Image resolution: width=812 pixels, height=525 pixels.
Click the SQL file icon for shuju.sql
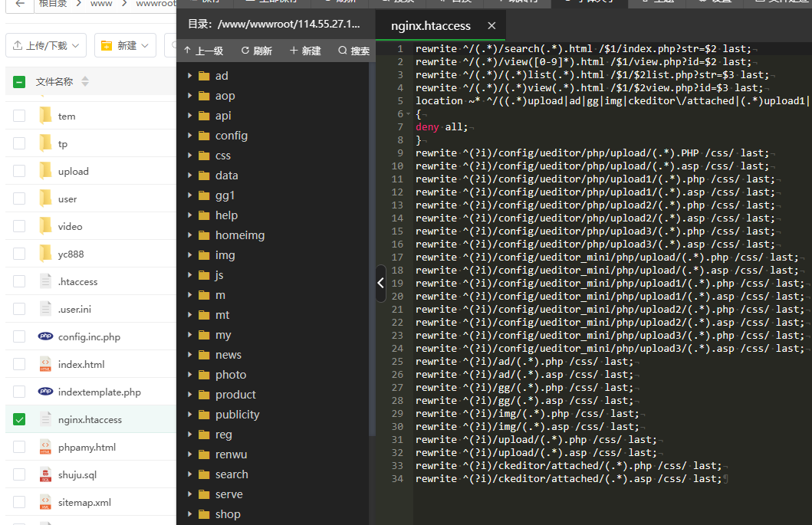click(45, 474)
